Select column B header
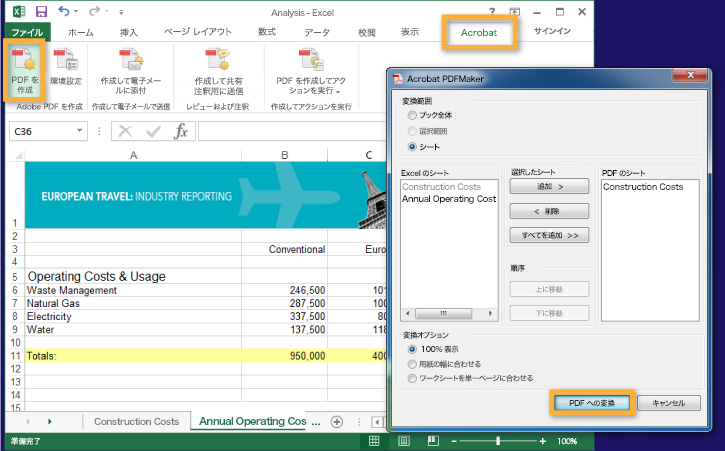The image size is (725, 451). coord(284,155)
